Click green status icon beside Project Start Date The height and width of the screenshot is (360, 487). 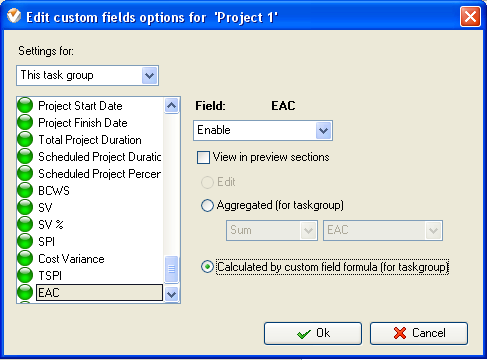tap(25, 105)
